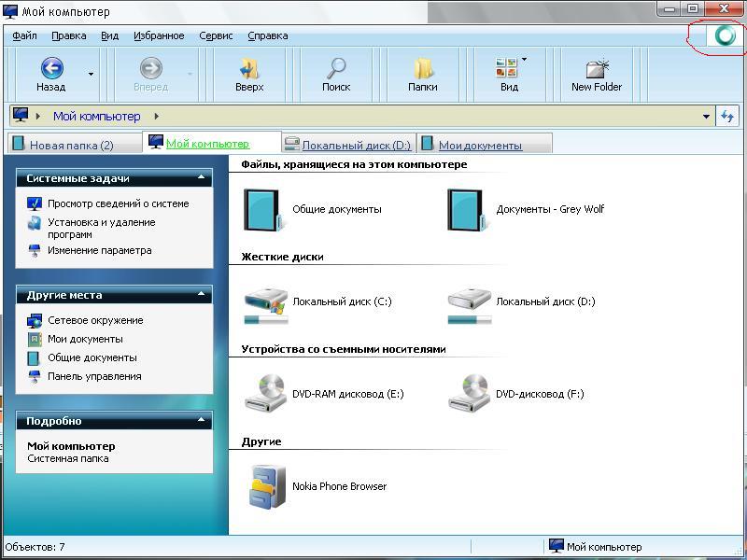Viewport: 747px width, 560px height.
Task: Toggle the Папки folders pane icon
Action: click(x=423, y=67)
